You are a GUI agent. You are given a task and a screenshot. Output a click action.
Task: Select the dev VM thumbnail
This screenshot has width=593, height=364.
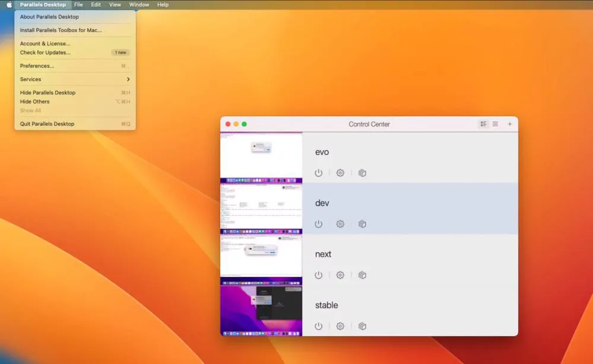261,209
